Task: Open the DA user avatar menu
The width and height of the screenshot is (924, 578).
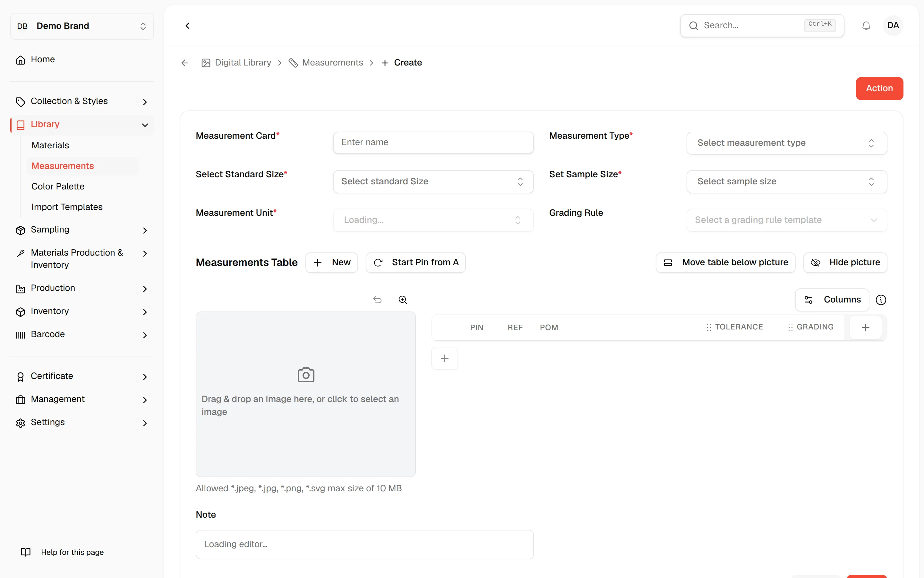Action: click(x=893, y=26)
